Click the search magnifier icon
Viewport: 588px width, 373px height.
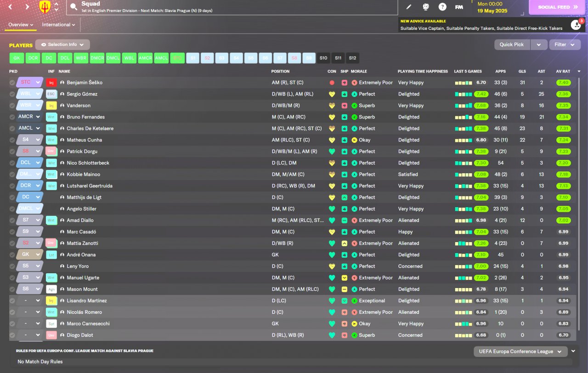click(x=73, y=7)
